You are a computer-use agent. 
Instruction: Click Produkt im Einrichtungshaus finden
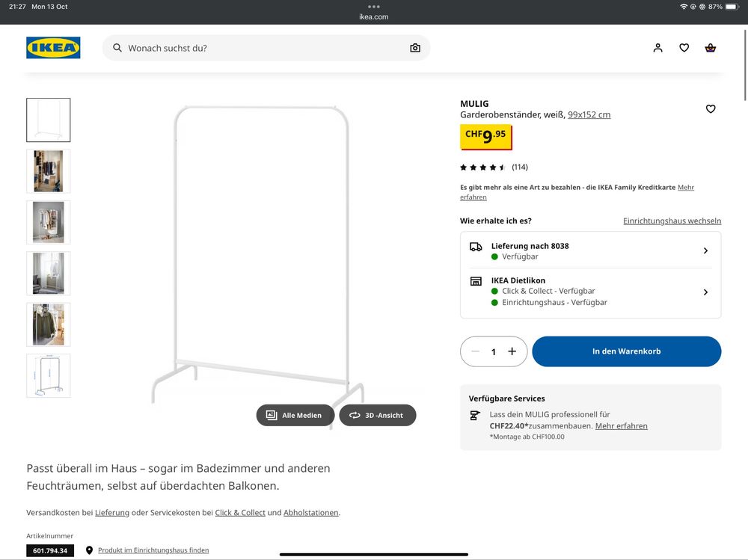tap(153, 550)
